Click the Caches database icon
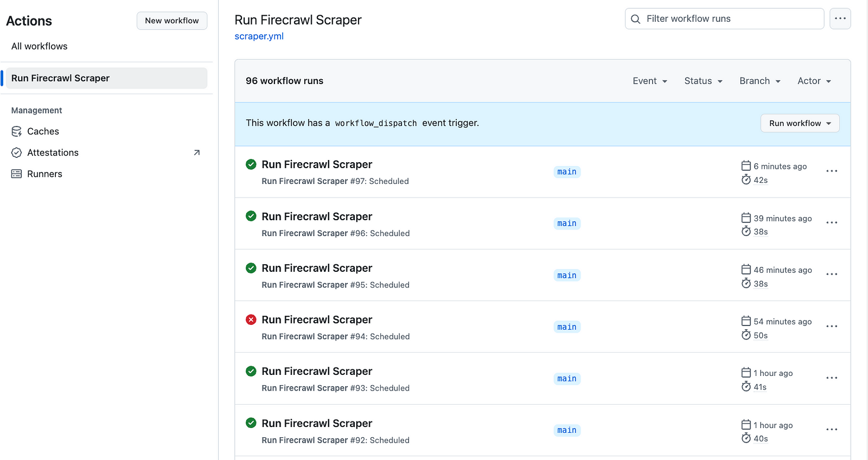The image size is (868, 460). click(17, 131)
